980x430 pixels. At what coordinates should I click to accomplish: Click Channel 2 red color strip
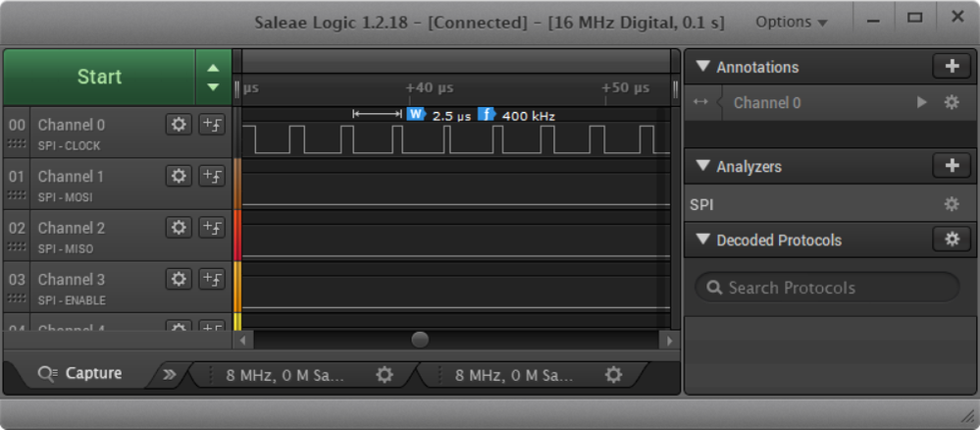coord(236,235)
